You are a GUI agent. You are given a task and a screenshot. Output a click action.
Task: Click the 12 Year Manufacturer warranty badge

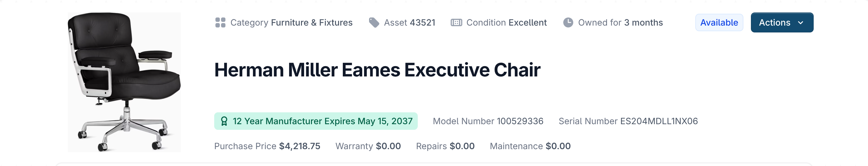point(316,121)
